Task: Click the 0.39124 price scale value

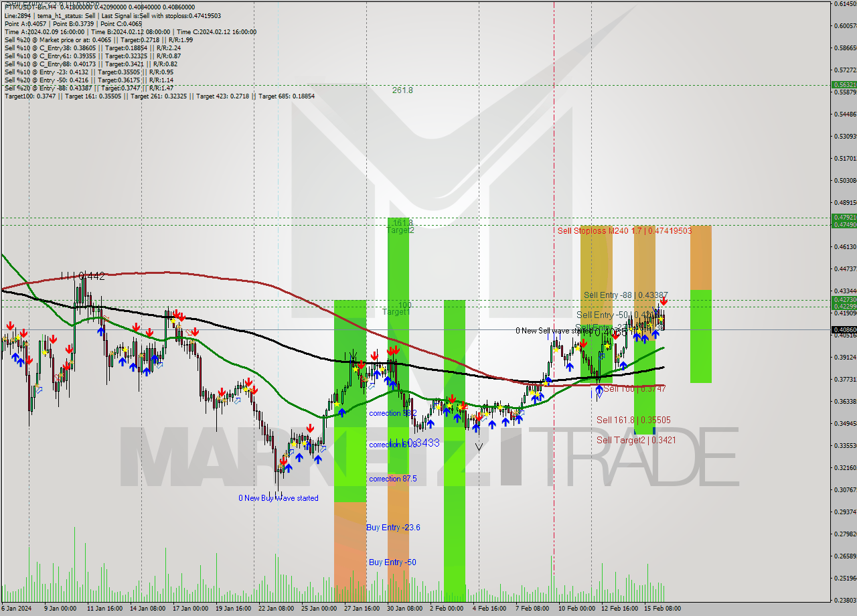Action: tap(845, 358)
